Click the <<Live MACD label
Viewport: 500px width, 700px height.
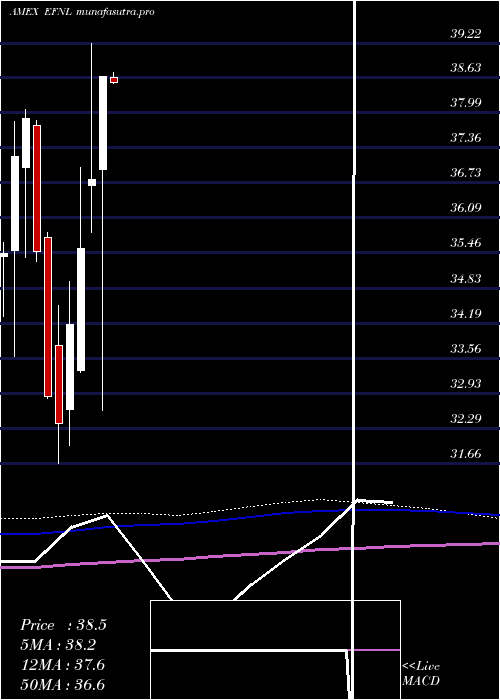pos(421,673)
